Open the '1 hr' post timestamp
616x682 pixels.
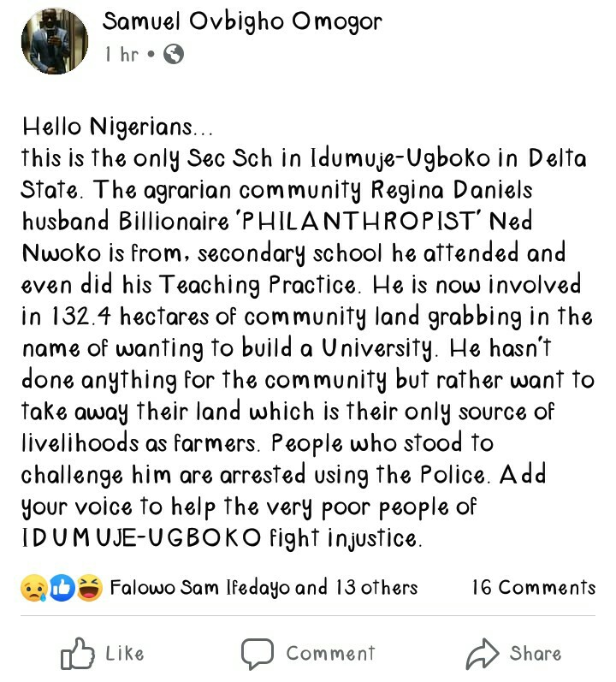click(121, 55)
